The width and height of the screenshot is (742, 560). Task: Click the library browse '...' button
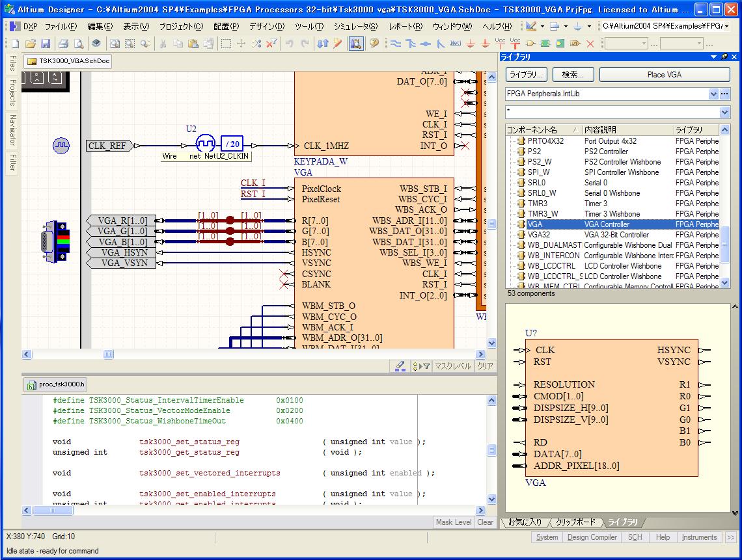click(724, 94)
